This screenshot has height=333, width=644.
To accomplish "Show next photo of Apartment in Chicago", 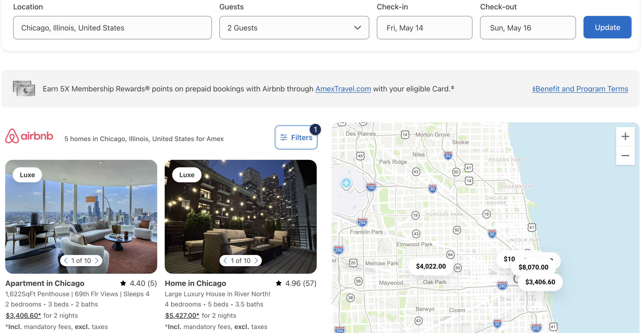I will (x=97, y=261).
